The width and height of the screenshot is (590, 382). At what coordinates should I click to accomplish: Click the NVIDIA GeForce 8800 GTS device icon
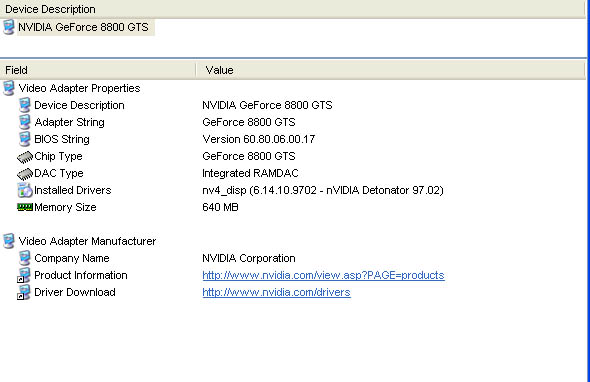(x=9, y=27)
